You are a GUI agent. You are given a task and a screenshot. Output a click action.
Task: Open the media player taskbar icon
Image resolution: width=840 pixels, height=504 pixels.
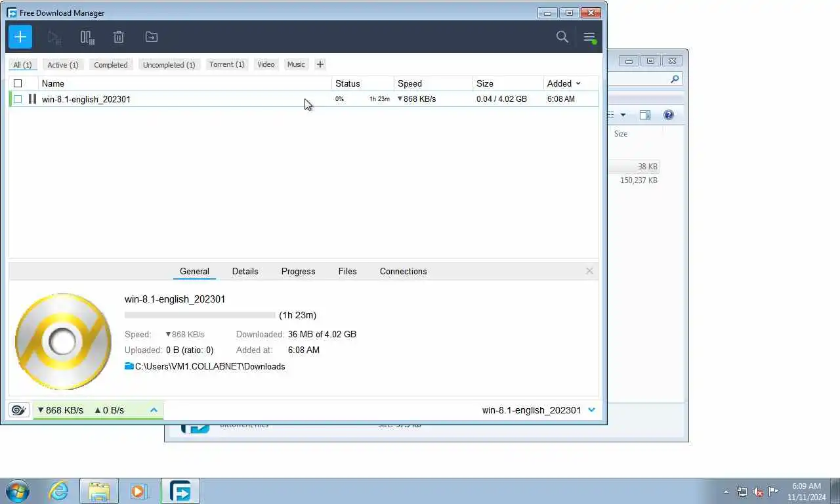pos(139,491)
